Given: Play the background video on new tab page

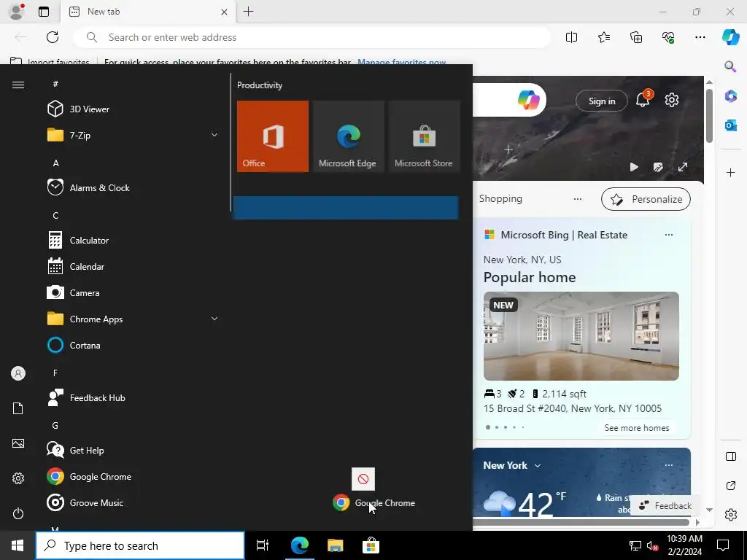Looking at the screenshot, I should (634, 167).
